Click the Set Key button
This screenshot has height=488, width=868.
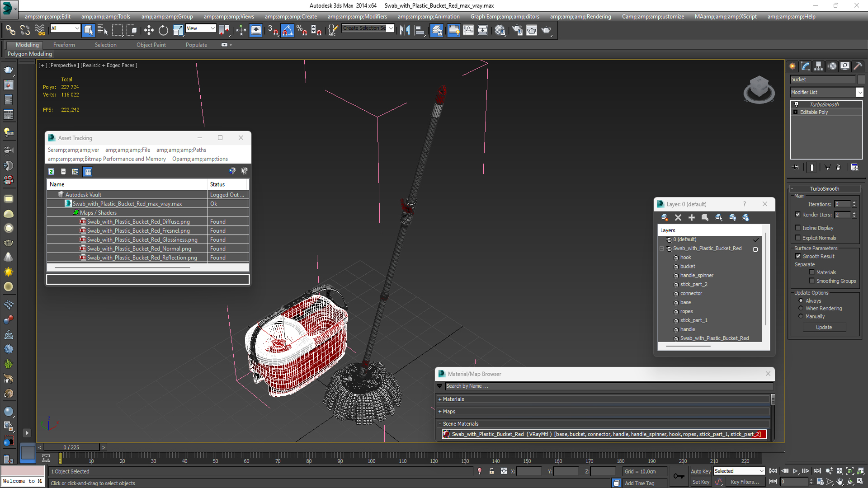701,482
